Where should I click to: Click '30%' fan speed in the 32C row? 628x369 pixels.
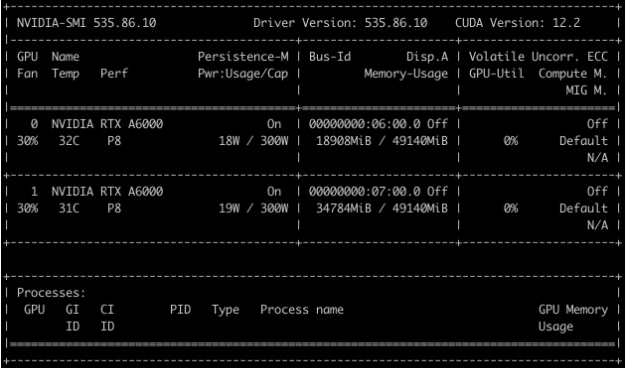(x=27, y=141)
